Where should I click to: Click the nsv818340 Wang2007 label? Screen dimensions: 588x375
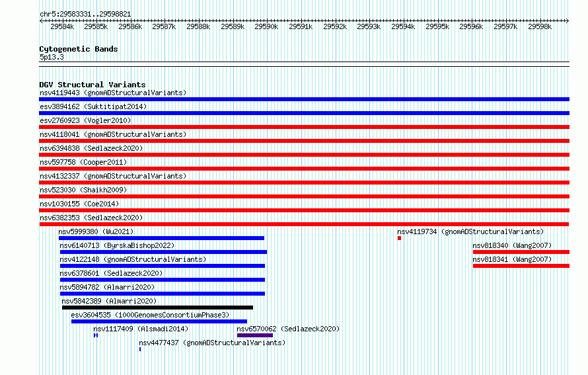tap(512, 245)
